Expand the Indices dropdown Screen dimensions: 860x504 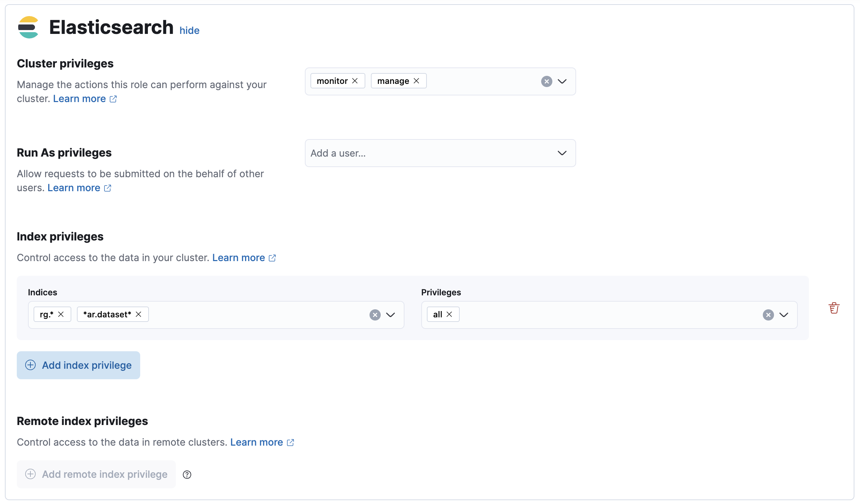(390, 315)
